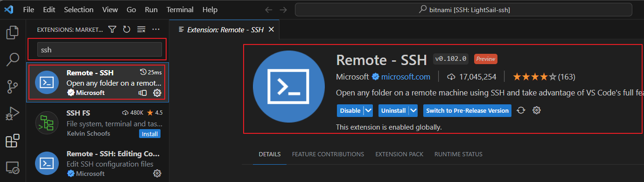Viewport: 644px width, 182px height.
Task: Switch to the DETAILS tab
Action: pyautogui.click(x=269, y=154)
